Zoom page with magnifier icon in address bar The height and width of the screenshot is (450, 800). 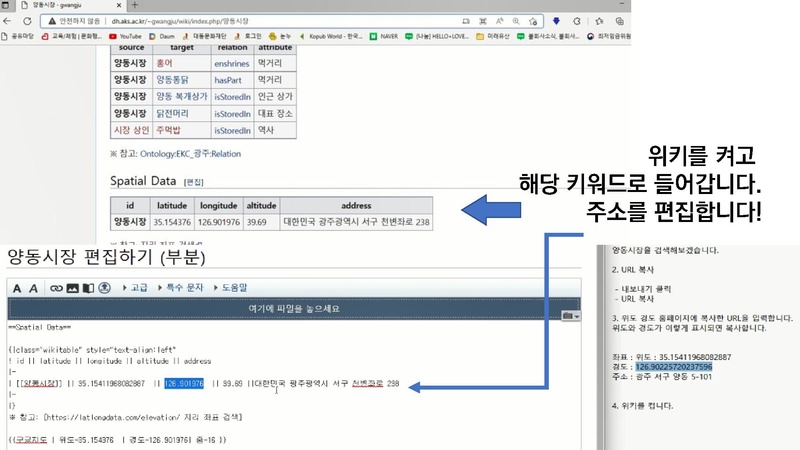(516, 21)
